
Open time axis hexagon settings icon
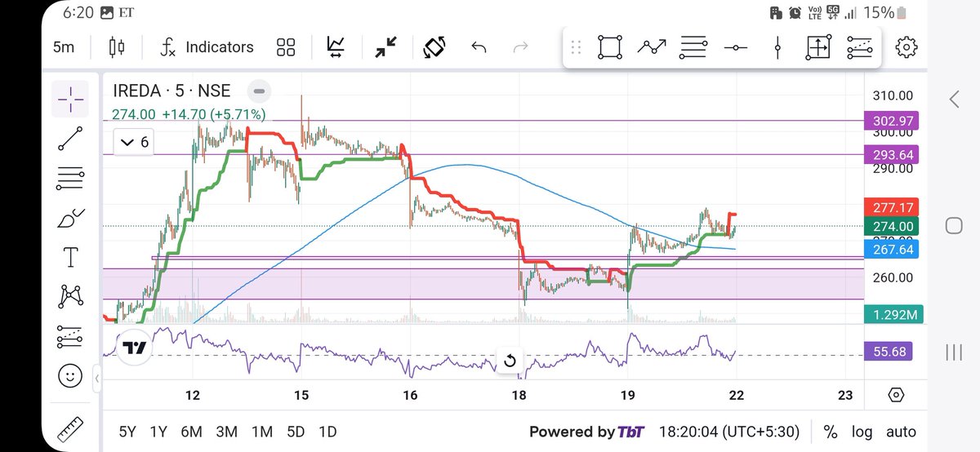(x=896, y=395)
